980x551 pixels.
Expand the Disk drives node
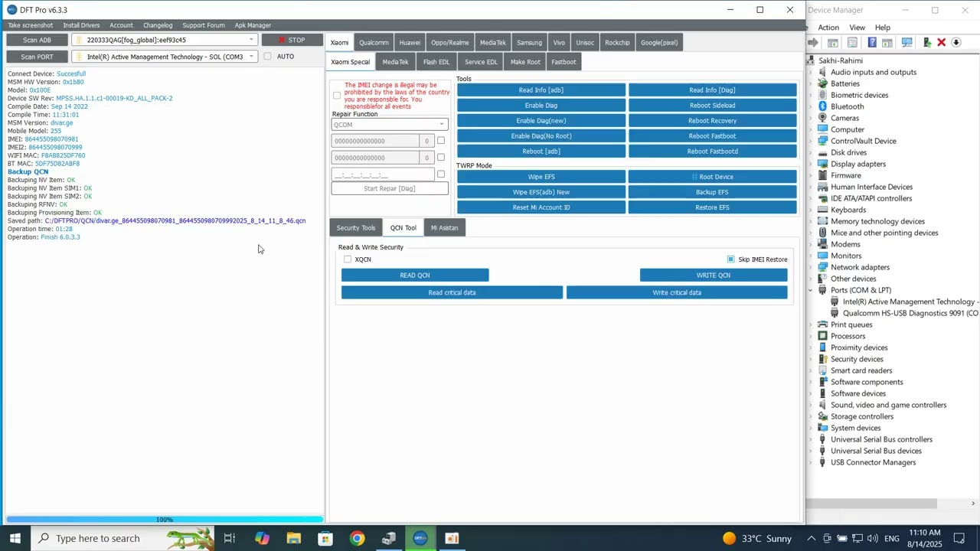tap(812, 152)
